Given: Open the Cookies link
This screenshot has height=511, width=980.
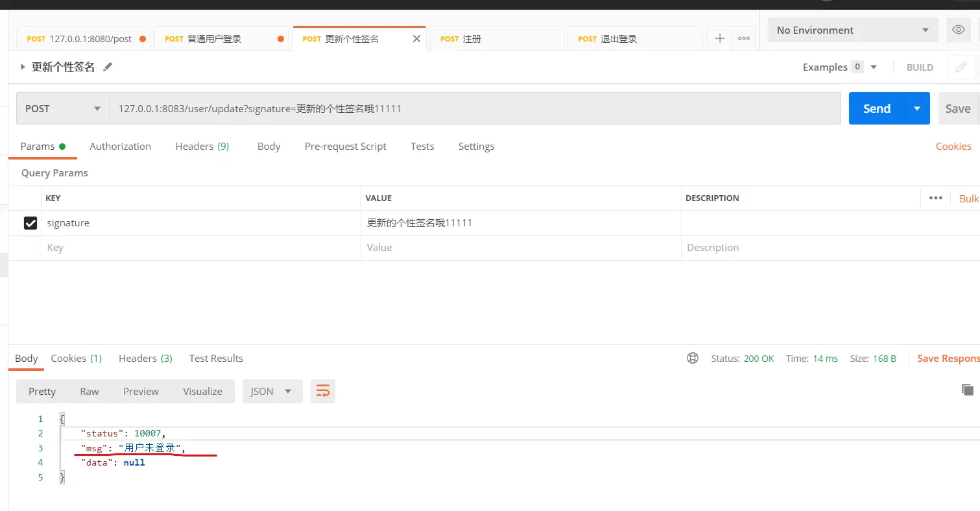Looking at the screenshot, I should (953, 147).
